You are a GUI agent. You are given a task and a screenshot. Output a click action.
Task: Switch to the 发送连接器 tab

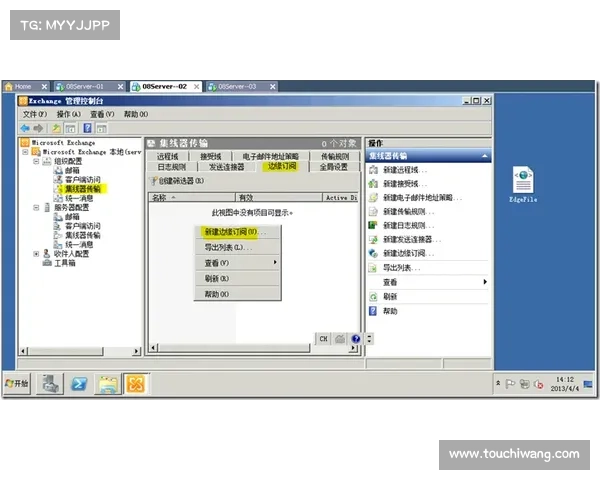227,167
